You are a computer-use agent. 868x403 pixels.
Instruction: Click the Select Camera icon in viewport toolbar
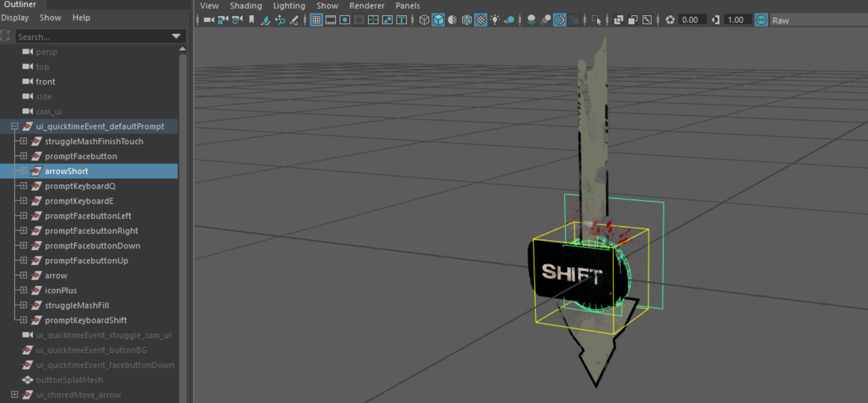[x=208, y=20]
